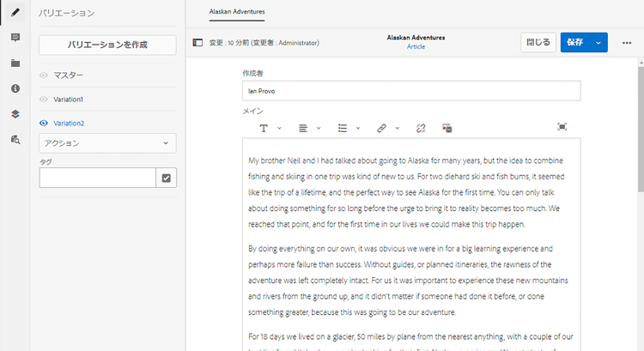
Task: Switch editor to fullscreen mode
Action: pos(562,127)
